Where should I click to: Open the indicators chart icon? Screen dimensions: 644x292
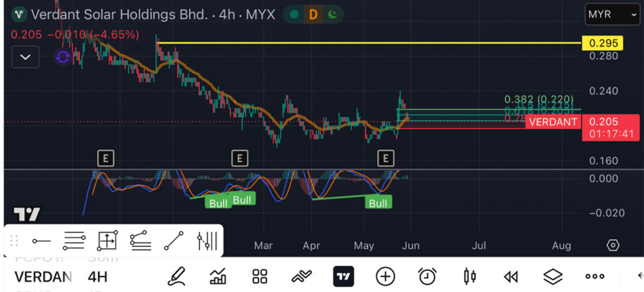pyautogui.click(x=217, y=276)
